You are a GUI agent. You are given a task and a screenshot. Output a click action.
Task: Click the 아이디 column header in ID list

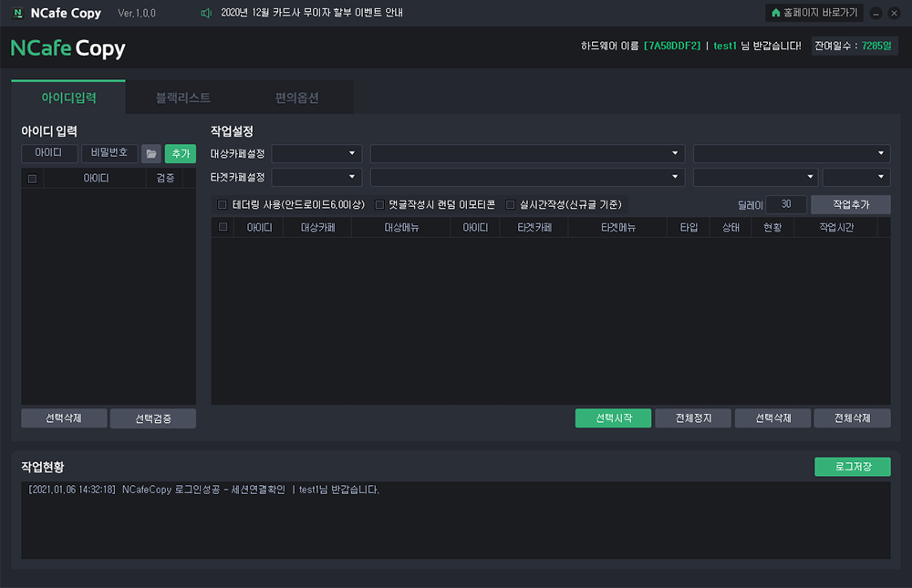pos(96,178)
